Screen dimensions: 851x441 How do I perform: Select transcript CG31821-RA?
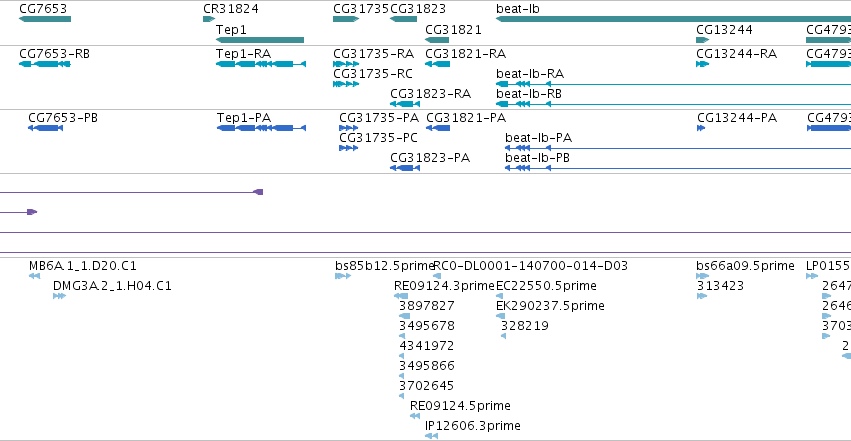[437, 64]
